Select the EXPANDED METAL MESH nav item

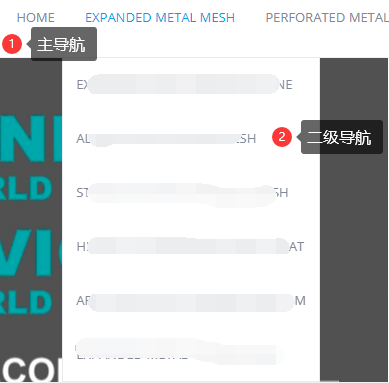(160, 18)
